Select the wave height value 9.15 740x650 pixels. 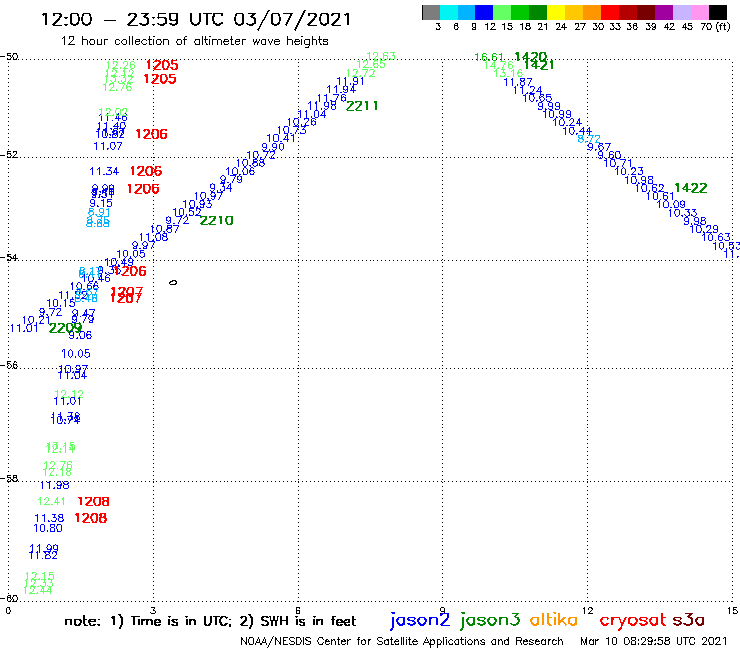(x=101, y=203)
